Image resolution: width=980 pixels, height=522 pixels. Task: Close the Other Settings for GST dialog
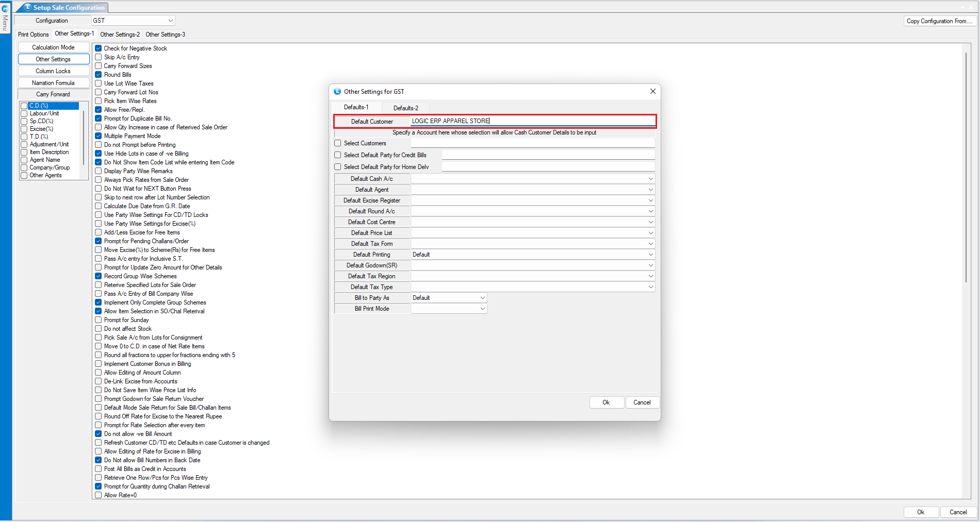652,91
